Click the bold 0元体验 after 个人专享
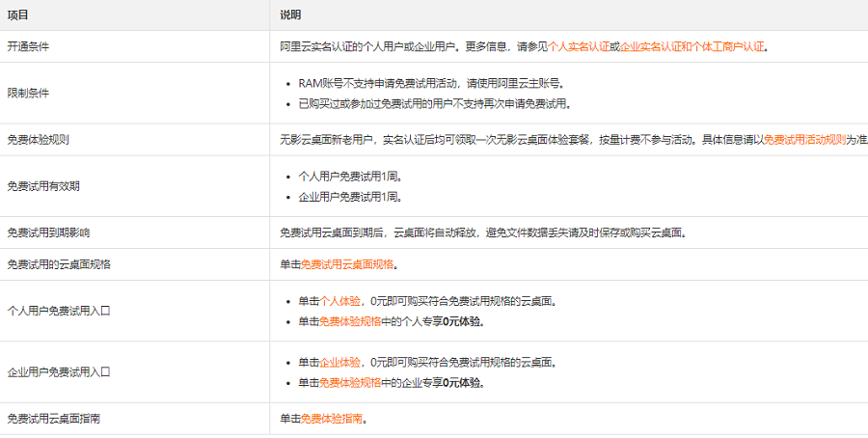The image size is (868, 438). coord(463,321)
